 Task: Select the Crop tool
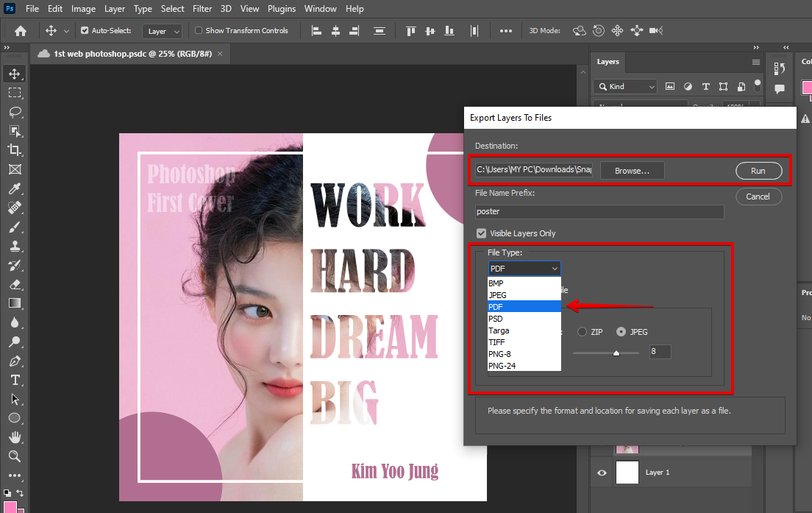(14, 150)
